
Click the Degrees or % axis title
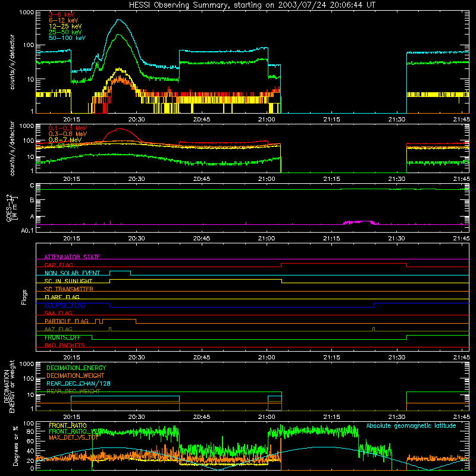(15, 446)
